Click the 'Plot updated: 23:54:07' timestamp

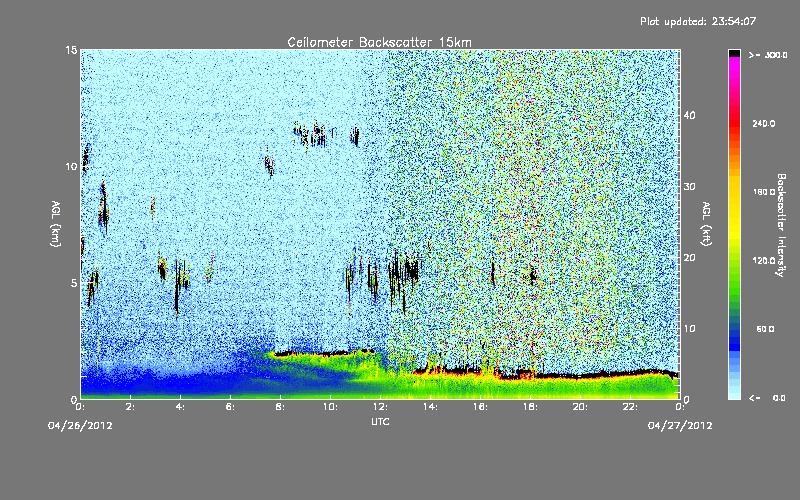(x=698, y=21)
